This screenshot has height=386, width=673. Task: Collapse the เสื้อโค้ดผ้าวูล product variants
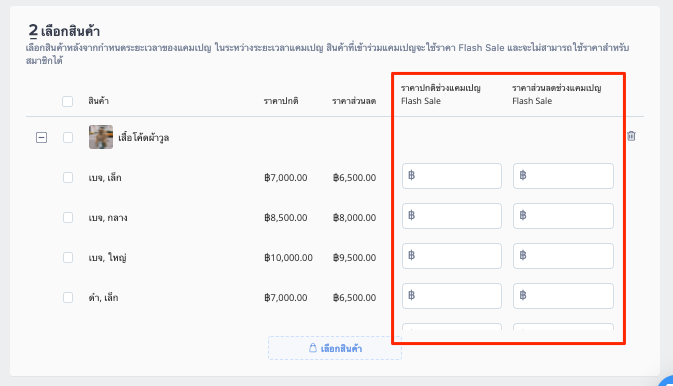42,138
